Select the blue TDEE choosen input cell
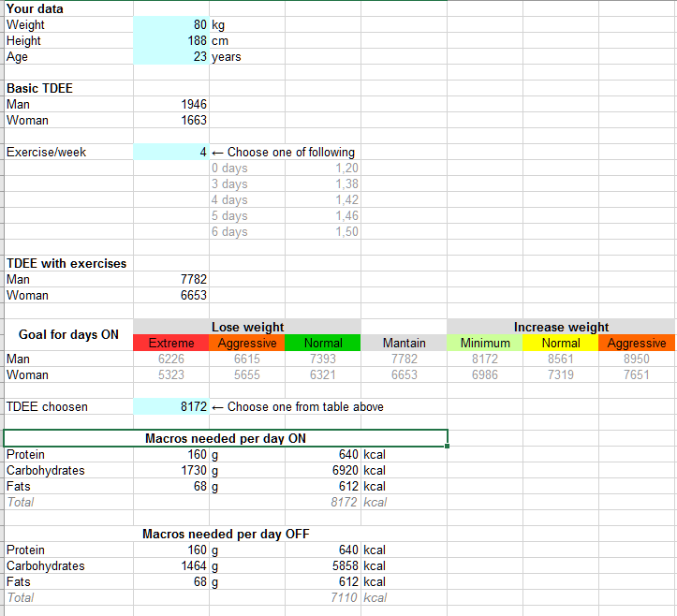Viewport: 677px width, 616px height. [x=171, y=407]
